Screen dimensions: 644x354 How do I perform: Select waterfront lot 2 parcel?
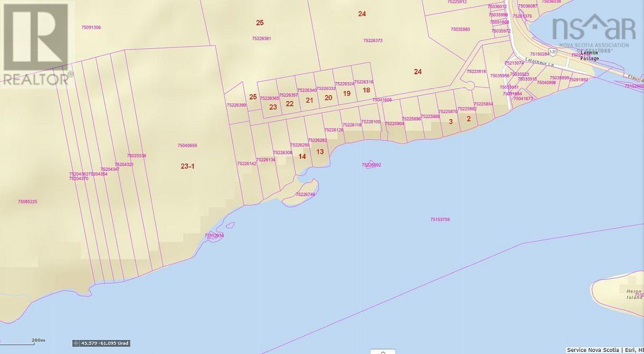pos(469,118)
